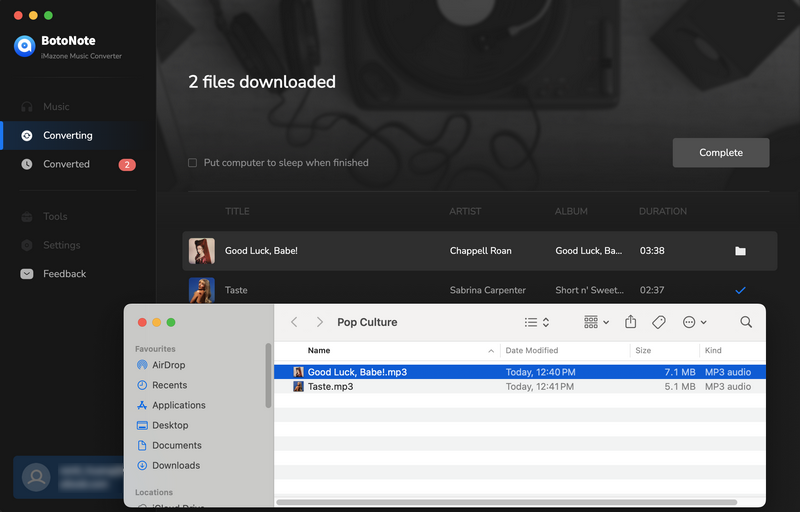Open the Music section in BotoNote sidebar
800x512 pixels.
pyautogui.click(x=56, y=107)
